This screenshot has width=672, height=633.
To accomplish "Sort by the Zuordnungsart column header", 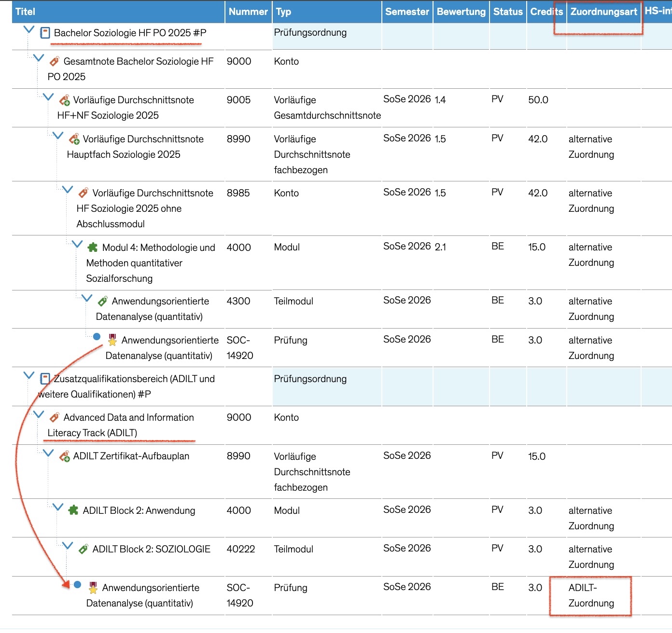I will (603, 12).
